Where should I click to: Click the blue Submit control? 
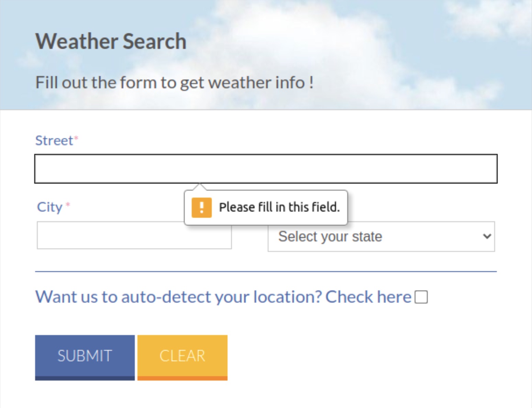(x=85, y=356)
